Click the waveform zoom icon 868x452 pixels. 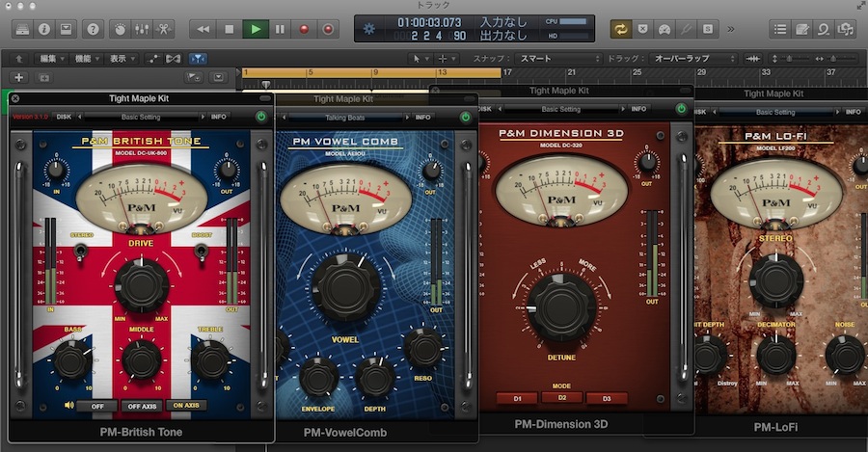(x=752, y=58)
